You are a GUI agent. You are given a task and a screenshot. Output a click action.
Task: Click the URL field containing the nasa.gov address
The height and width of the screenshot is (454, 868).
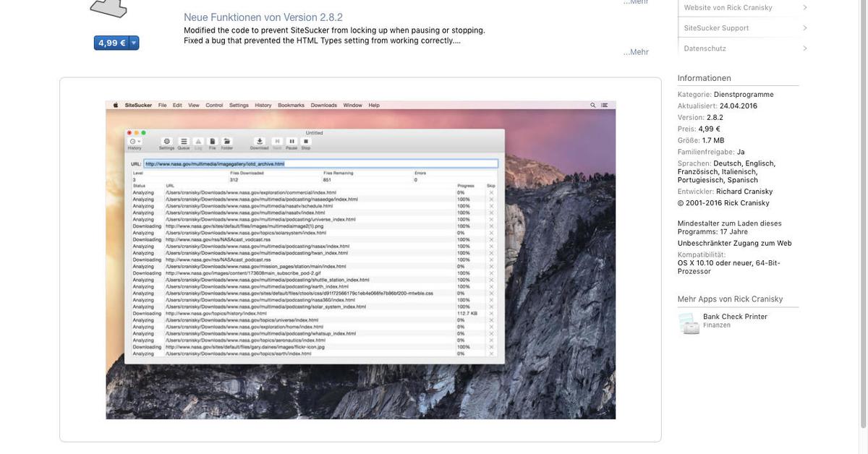[x=321, y=164]
